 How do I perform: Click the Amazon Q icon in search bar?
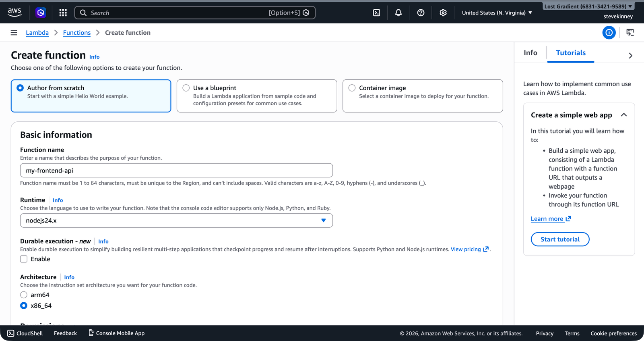pyautogui.click(x=306, y=12)
